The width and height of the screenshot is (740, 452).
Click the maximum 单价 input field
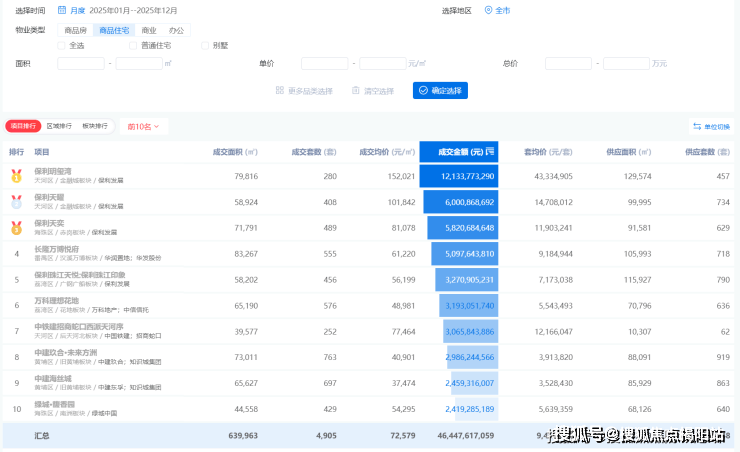(383, 63)
